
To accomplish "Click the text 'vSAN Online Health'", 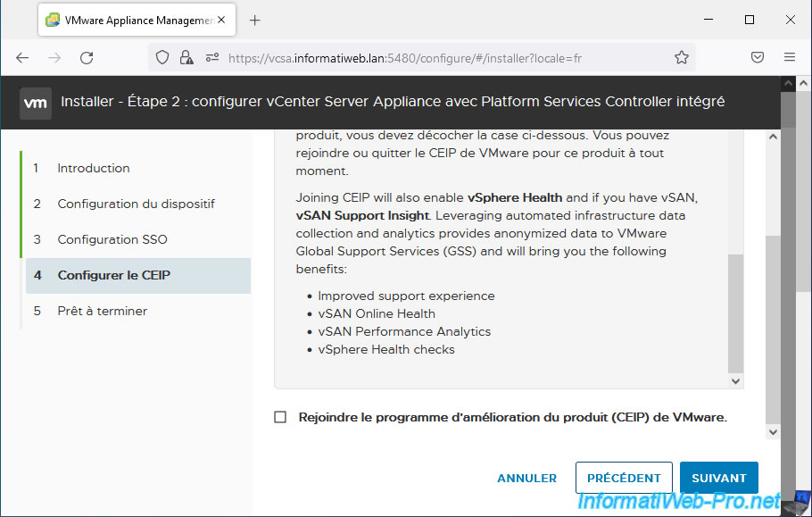I will pos(377,314).
